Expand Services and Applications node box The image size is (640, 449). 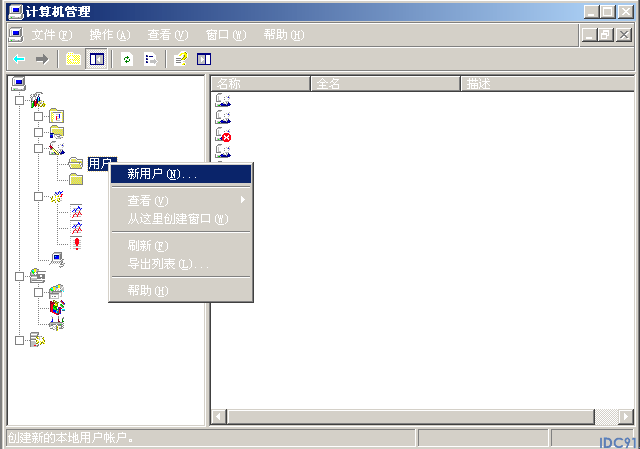(19, 340)
